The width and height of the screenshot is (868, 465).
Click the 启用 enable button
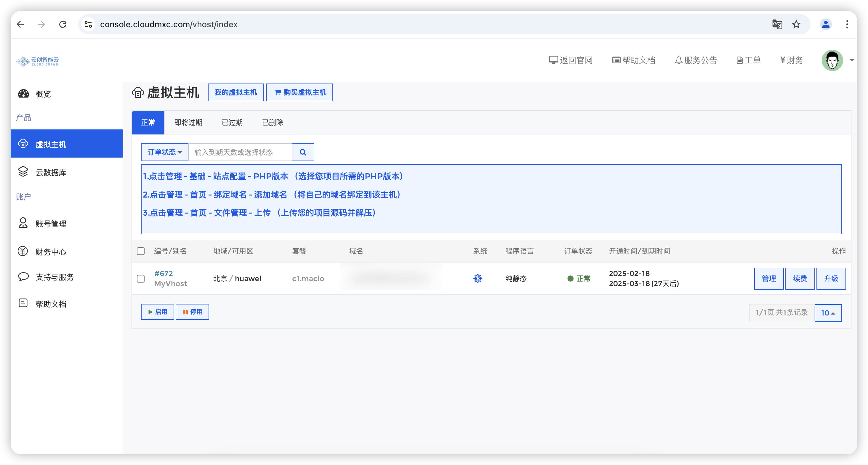tap(157, 312)
